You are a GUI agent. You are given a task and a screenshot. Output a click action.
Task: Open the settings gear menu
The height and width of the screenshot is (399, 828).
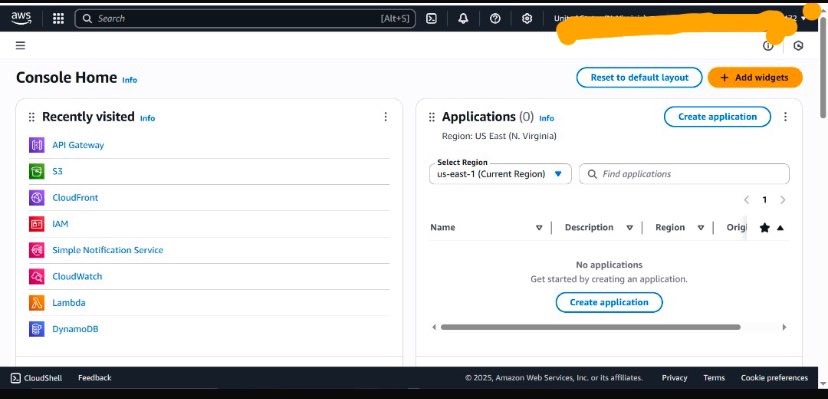[x=526, y=18]
